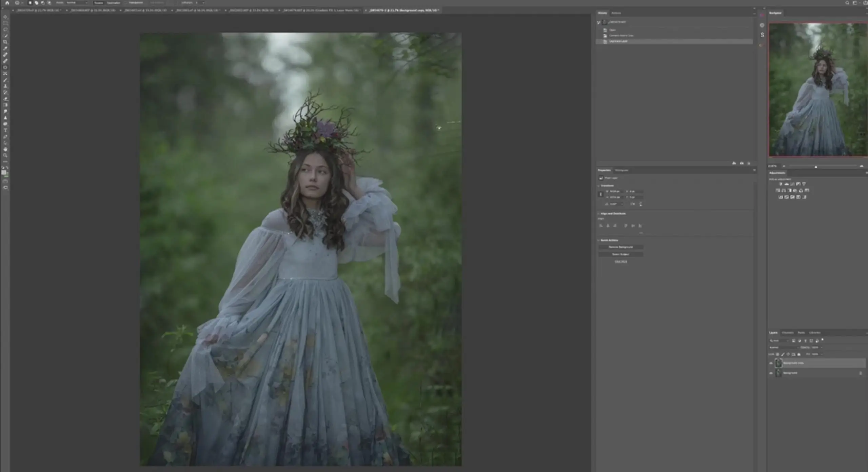Screen dimensions: 868x472
Task: Select the Clone Stamp tool
Action: point(5,86)
